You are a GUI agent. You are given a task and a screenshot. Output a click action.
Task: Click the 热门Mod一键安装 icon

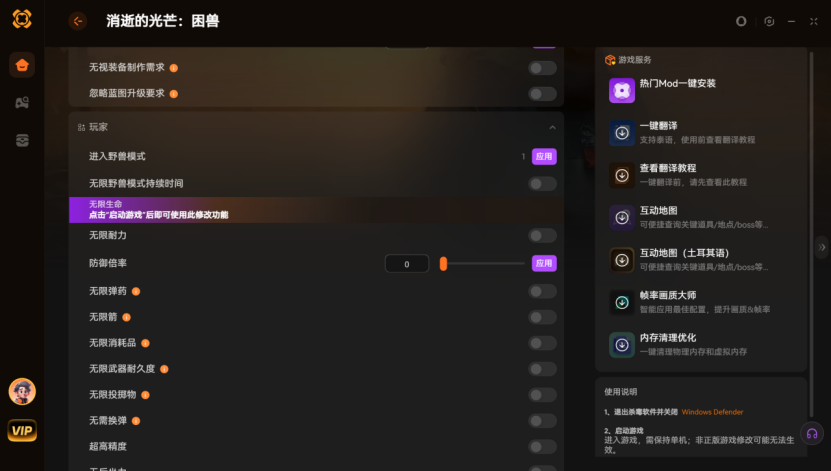622,91
